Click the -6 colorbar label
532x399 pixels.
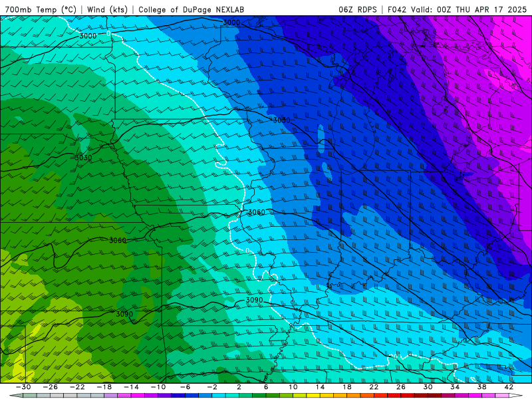185,387
